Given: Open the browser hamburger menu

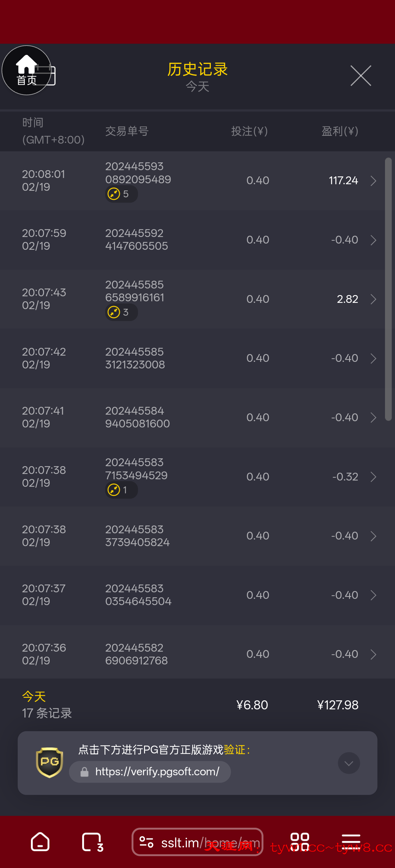Looking at the screenshot, I should pyautogui.click(x=351, y=842).
